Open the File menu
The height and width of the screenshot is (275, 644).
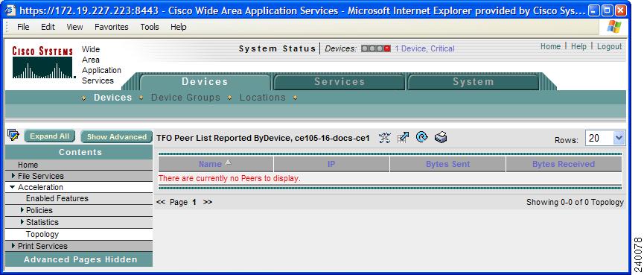23,27
